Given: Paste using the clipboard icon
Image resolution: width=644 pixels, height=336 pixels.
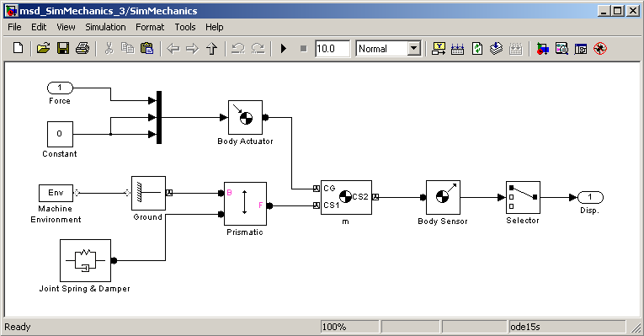Looking at the screenshot, I should [x=147, y=49].
